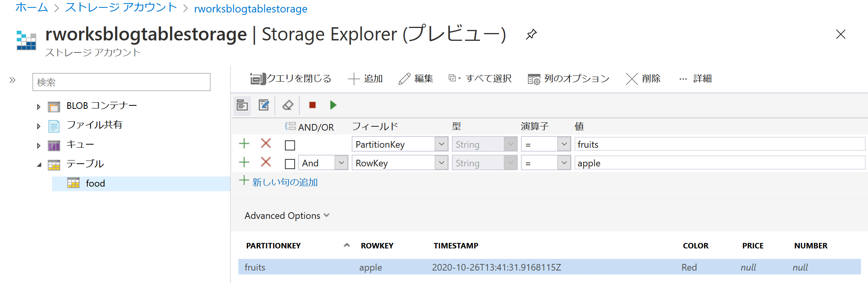
Task: Click 追加 to add an entity
Action: pyautogui.click(x=365, y=79)
